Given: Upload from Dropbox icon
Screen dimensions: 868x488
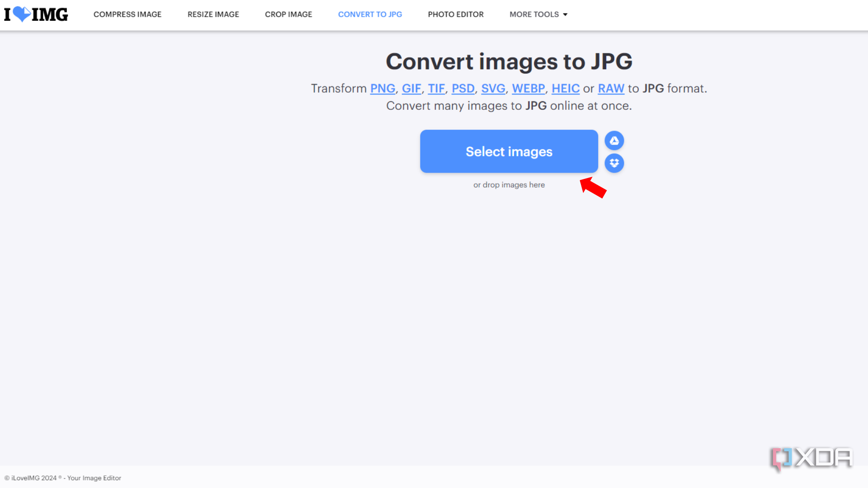Looking at the screenshot, I should [614, 163].
